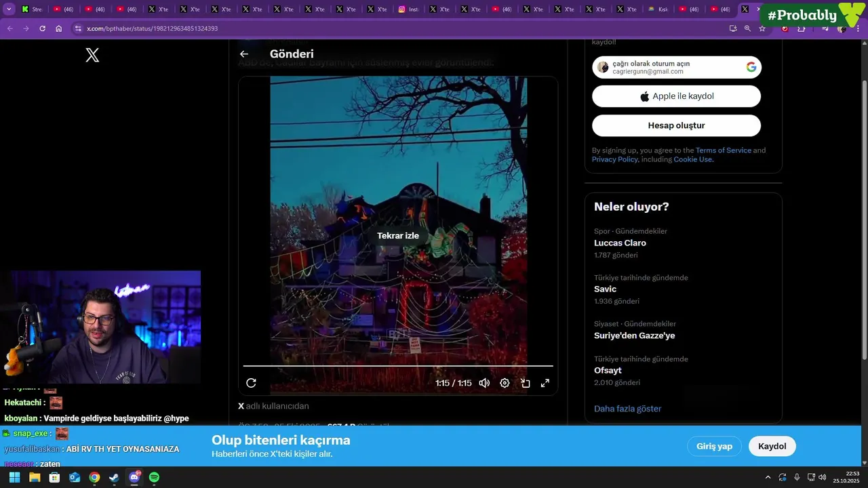The height and width of the screenshot is (488, 868).
Task: Open Outlook from the taskbar
Action: [x=75, y=477]
